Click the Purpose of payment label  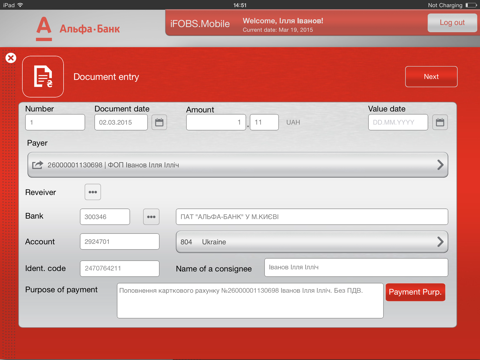tap(62, 290)
